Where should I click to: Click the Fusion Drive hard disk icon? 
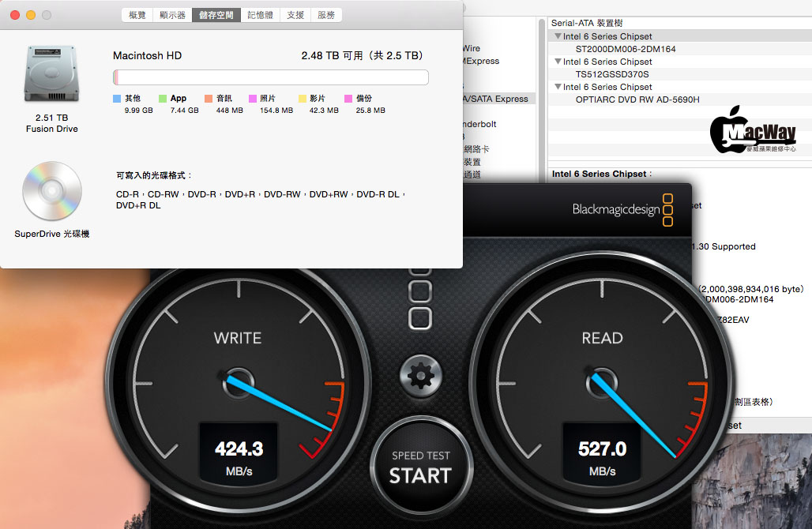[52, 73]
